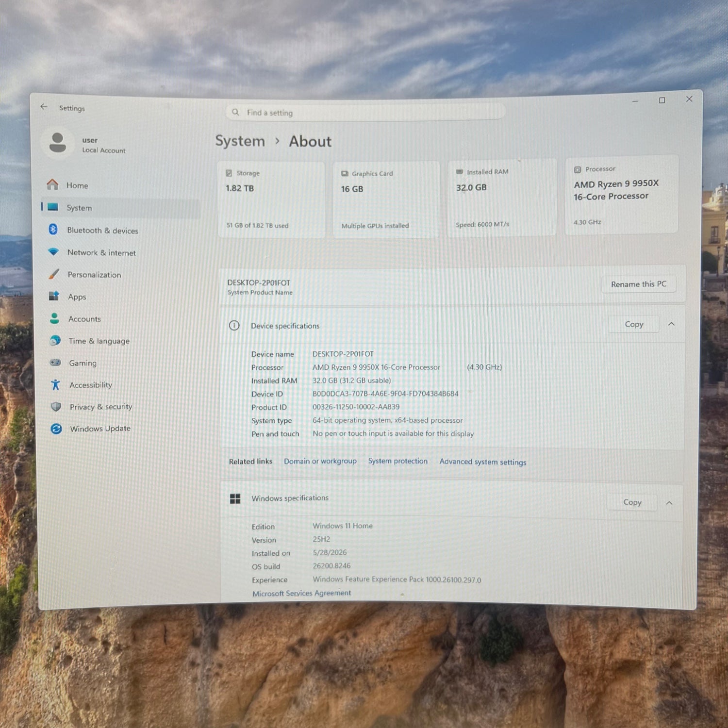Screen dimensions: 728x728
Task: Click the Windows Update sync icon
Action: (56, 429)
